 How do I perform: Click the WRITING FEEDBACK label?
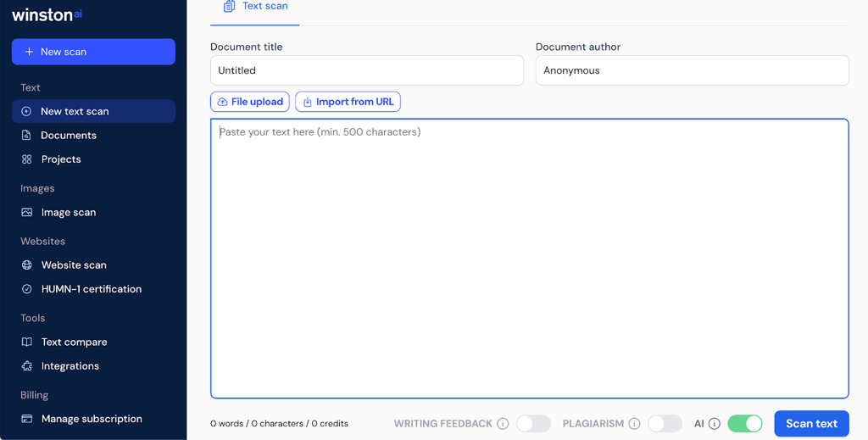pos(442,423)
